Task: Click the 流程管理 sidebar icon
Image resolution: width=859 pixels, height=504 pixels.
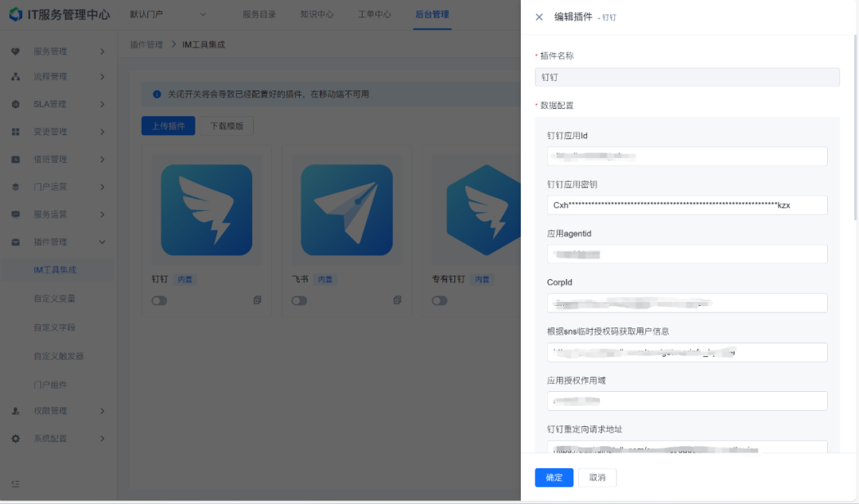Action: coord(15,76)
